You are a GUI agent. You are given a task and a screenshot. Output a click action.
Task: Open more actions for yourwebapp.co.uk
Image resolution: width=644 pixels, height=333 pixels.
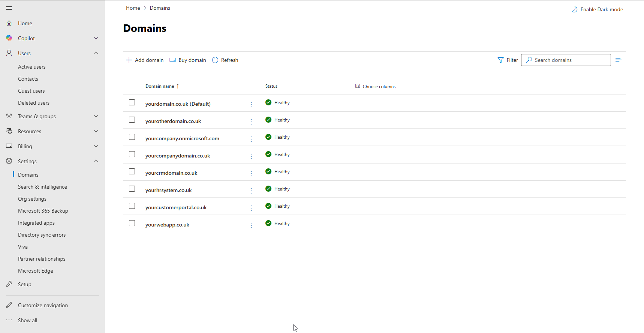click(251, 225)
